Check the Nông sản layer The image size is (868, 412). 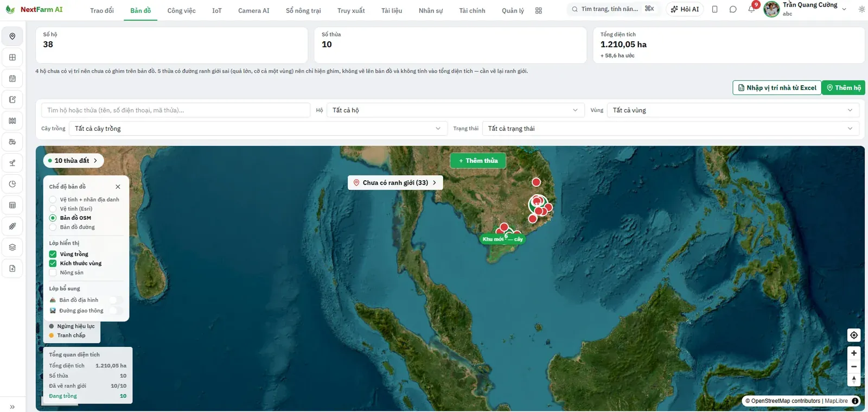point(53,272)
